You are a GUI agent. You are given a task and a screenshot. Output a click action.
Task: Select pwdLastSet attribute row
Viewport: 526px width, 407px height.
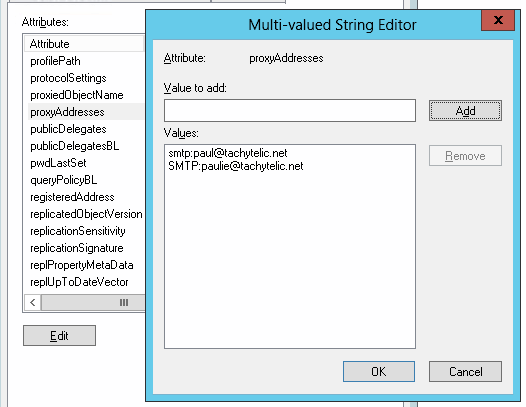pyautogui.click(x=85, y=163)
